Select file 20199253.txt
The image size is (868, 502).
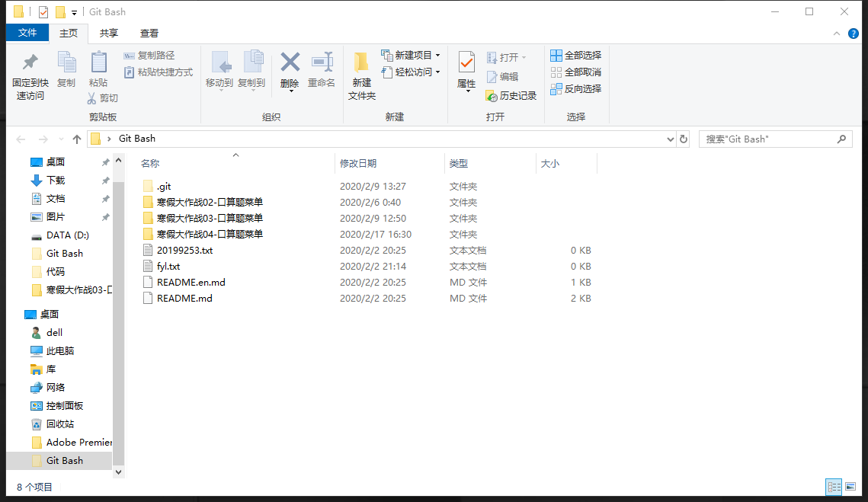pos(178,250)
